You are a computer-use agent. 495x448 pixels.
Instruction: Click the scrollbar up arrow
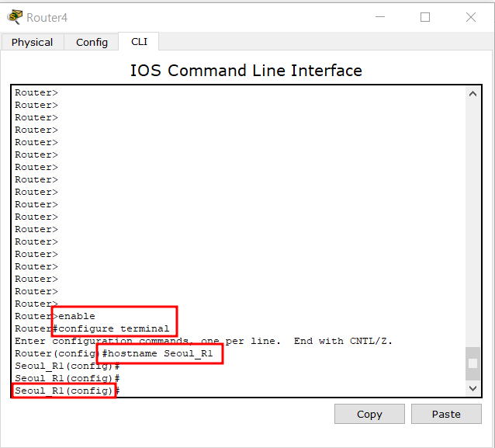click(472, 94)
